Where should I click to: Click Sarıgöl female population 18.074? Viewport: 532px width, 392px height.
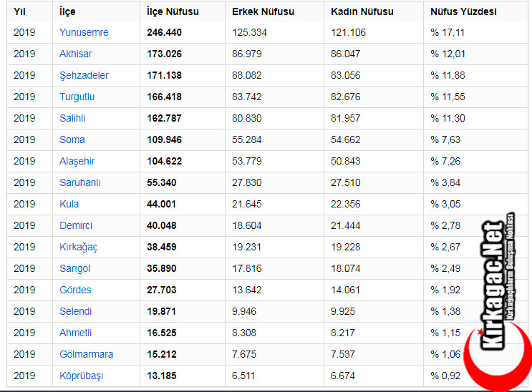click(345, 268)
